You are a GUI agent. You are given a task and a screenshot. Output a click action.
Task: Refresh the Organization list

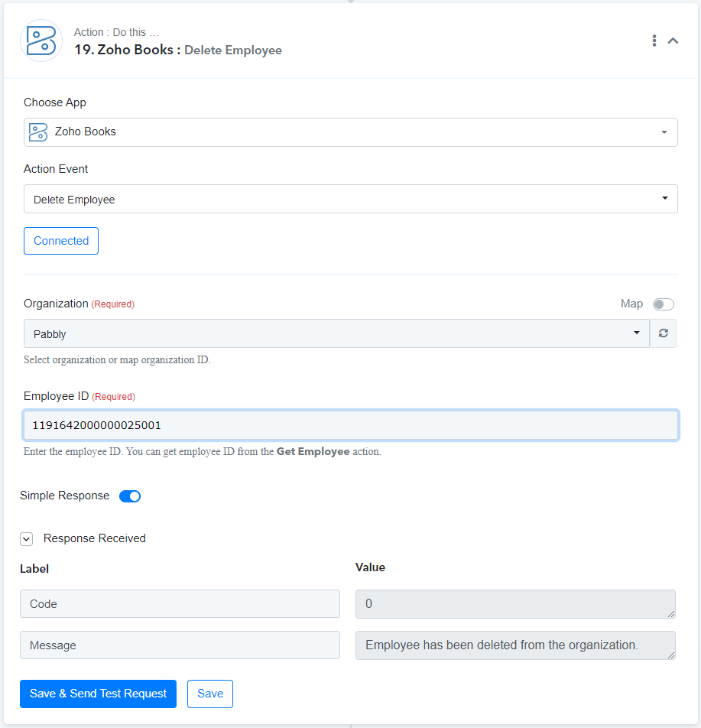point(663,333)
